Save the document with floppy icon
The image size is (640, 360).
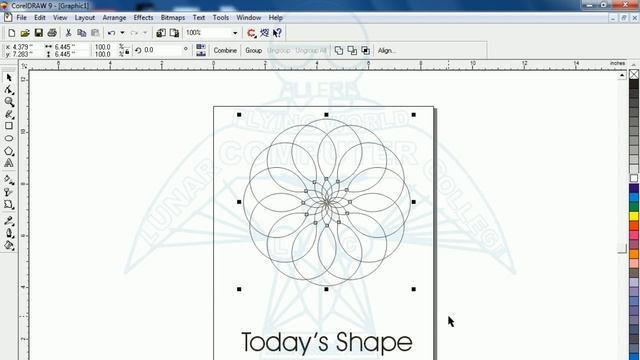(38, 33)
